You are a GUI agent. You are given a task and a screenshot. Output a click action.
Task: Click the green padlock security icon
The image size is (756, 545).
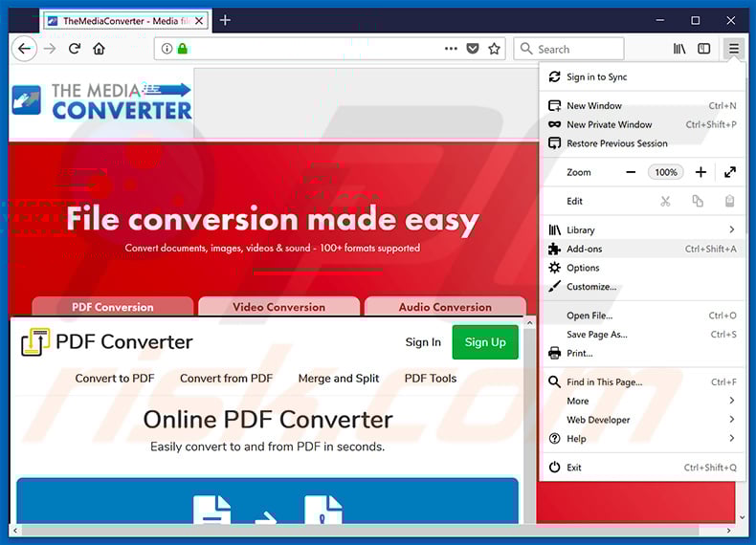click(182, 49)
